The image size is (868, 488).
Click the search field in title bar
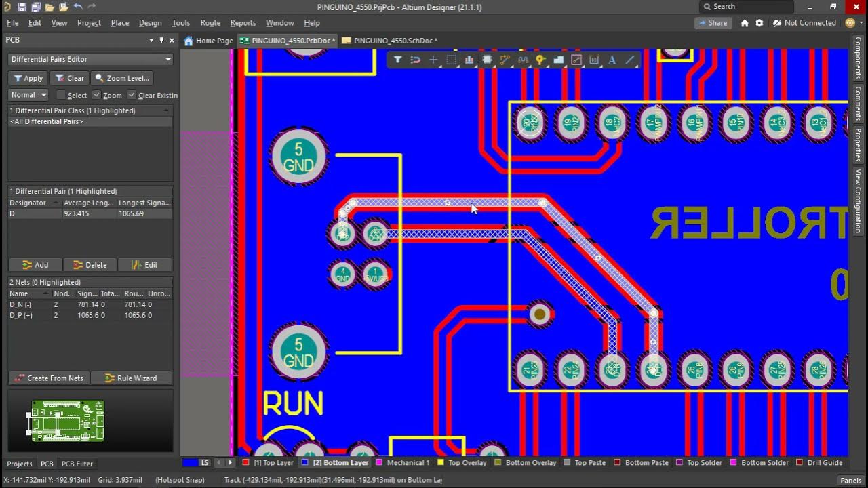click(746, 7)
